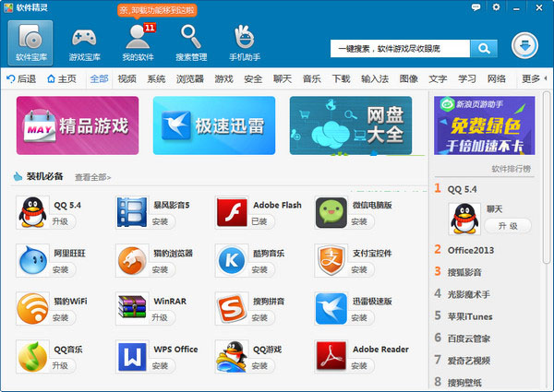Click the orange uninstall tip bubble
The width and height of the screenshot is (554, 392).
(x=157, y=10)
